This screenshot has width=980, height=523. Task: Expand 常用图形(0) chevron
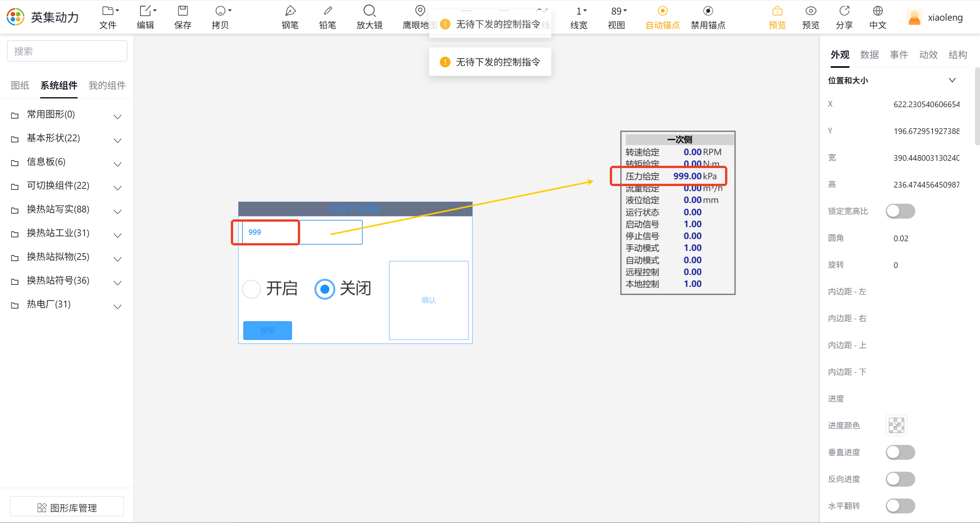click(x=118, y=117)
